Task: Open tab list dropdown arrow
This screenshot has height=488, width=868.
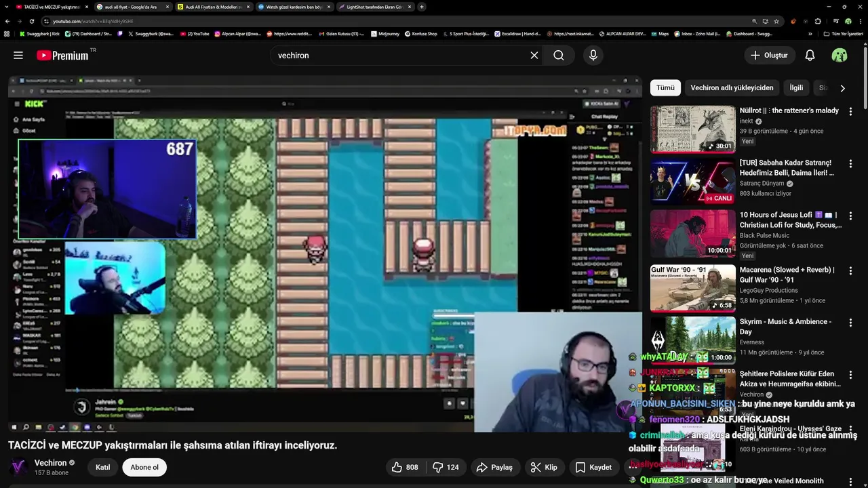Action: 7,7
